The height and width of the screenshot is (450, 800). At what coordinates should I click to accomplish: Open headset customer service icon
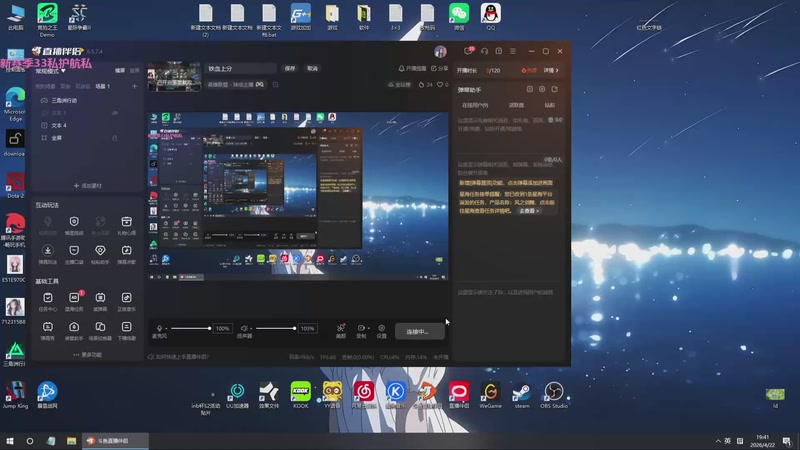pyautogui.click(x=484, y=51)
